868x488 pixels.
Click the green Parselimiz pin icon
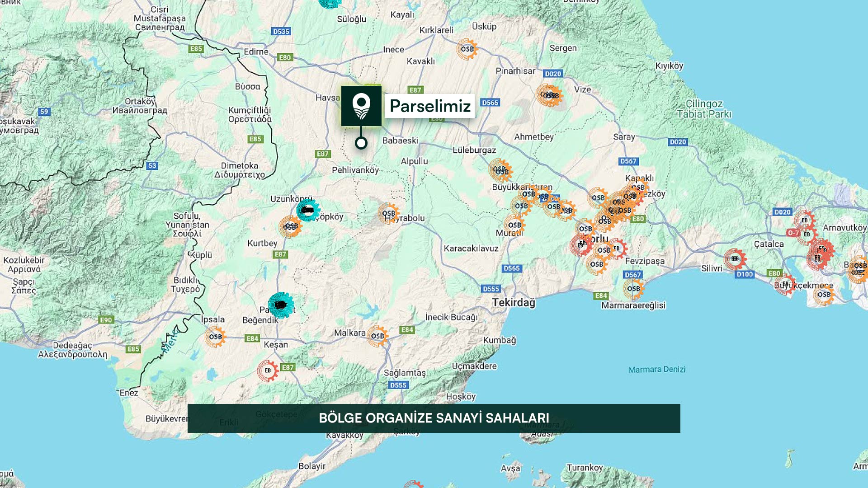coord(361,106)
